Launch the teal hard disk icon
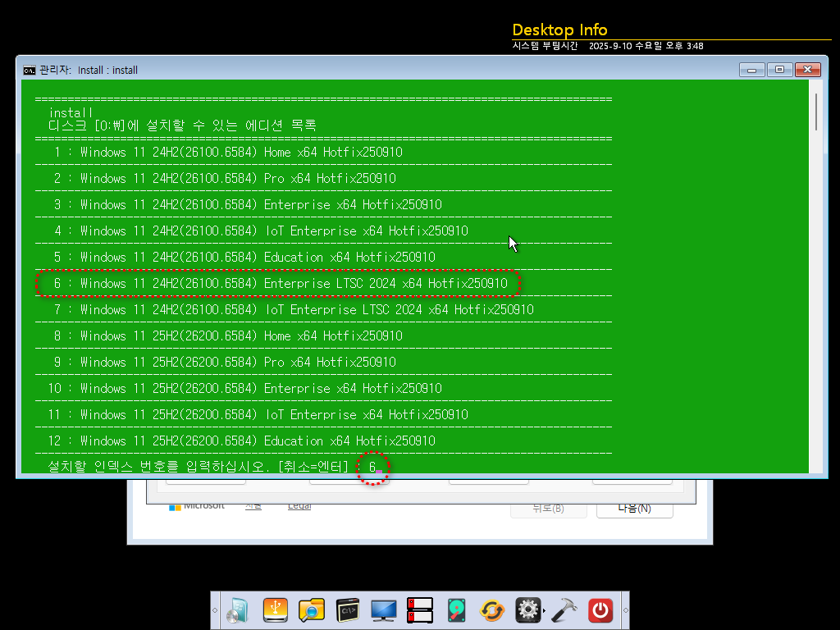The image size is (840, 630). coord(456,610)
